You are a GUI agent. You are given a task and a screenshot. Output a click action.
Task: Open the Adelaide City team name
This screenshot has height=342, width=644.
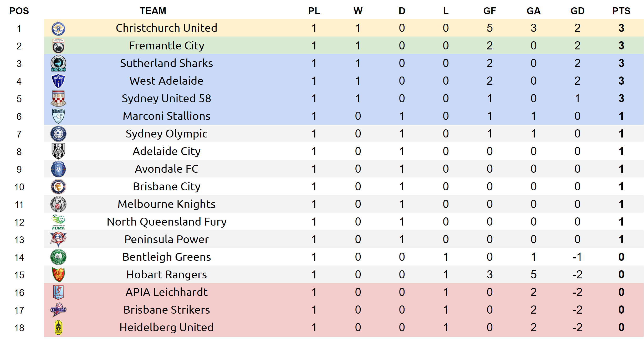(x=166, y=151)
